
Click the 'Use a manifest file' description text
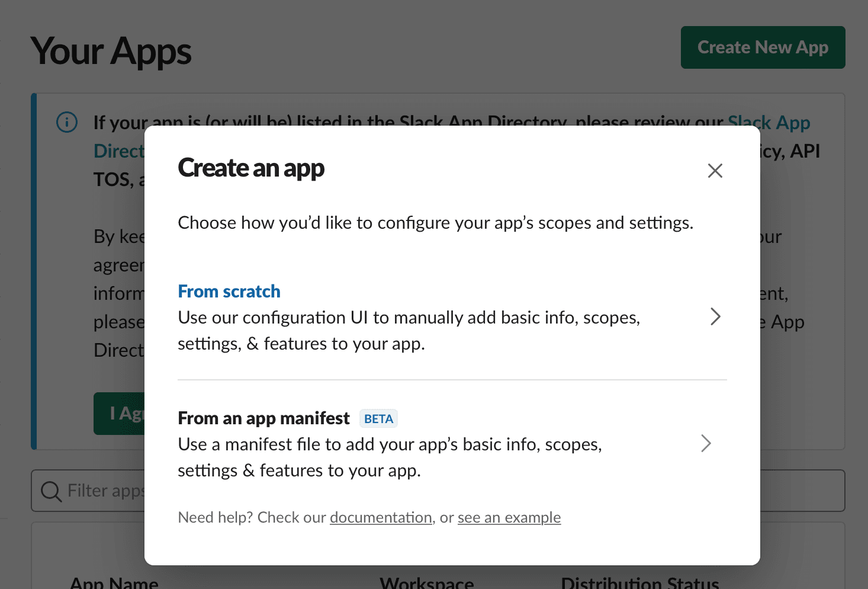click(390, 457)
